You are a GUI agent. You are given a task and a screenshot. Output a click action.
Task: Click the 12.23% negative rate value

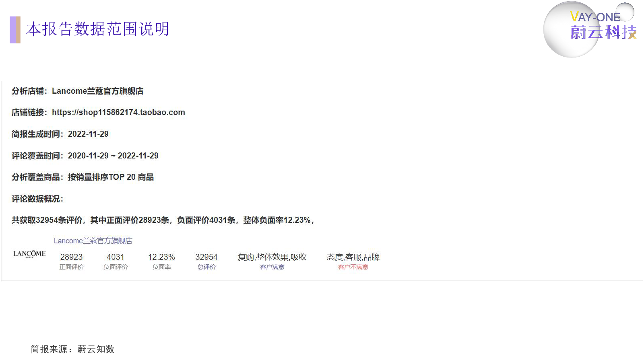point(162,257)
